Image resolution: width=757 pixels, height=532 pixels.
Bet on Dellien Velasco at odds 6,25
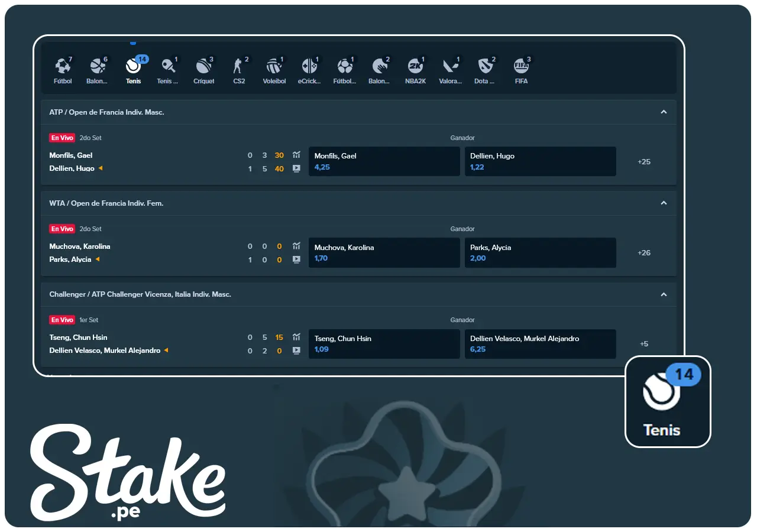(541, 344)
